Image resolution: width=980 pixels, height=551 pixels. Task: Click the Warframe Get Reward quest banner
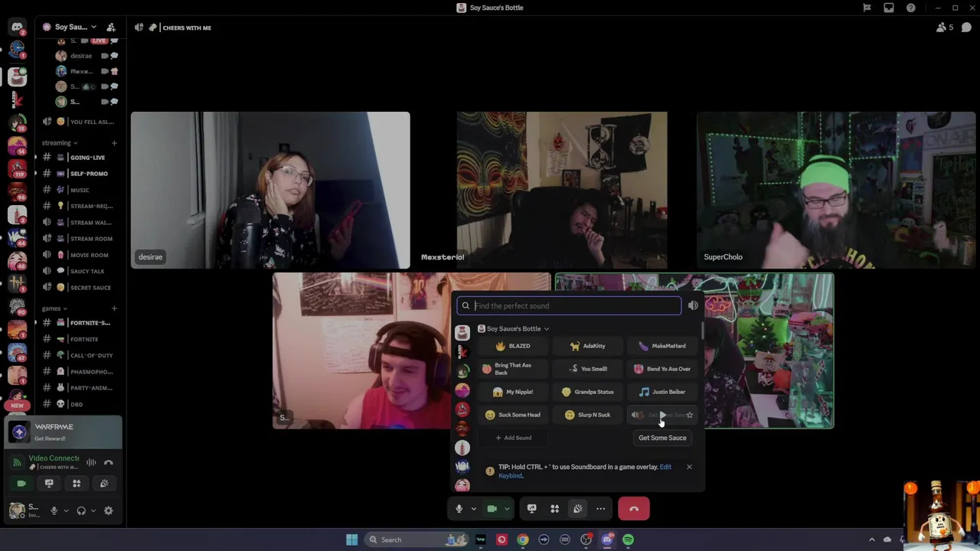coord(64,432)
